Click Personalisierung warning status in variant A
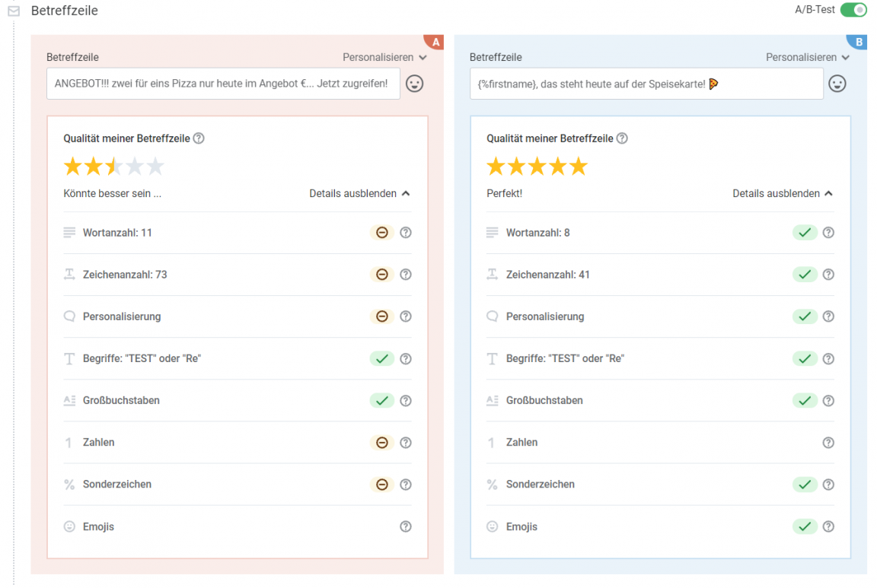The height and width of the screenshot is (588, 877). pyautogui.click(x=382, y=316)
